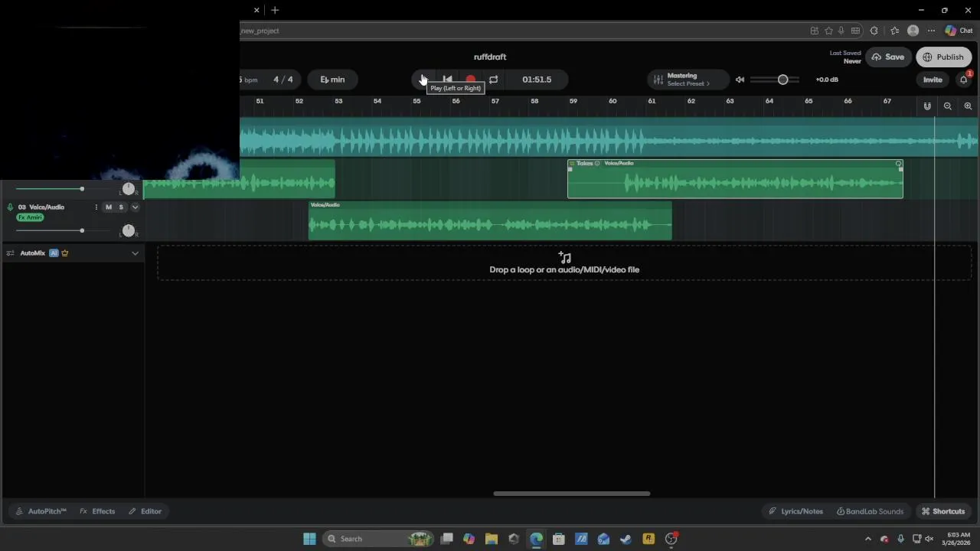Image resolution: width=980 pixels, height=551 pixels.
Task: Mute the 03 Voice/Audio track
Action: click(x=109, y=207)
